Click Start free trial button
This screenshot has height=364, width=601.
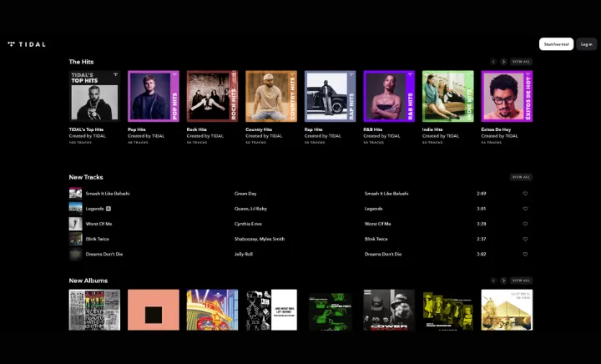[556, 44]
